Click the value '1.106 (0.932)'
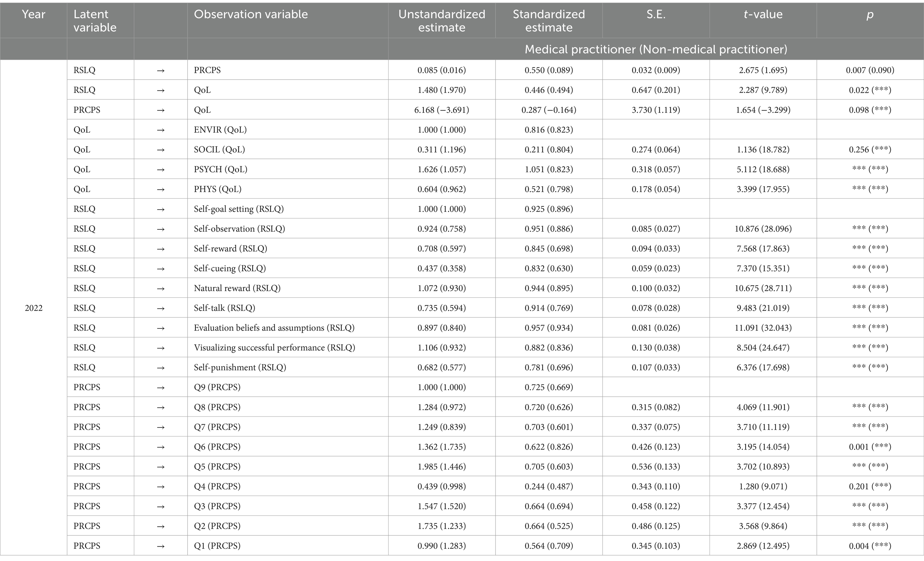Image resolution: width=924 pixels, height=561 pixels. tap(442, 348)
